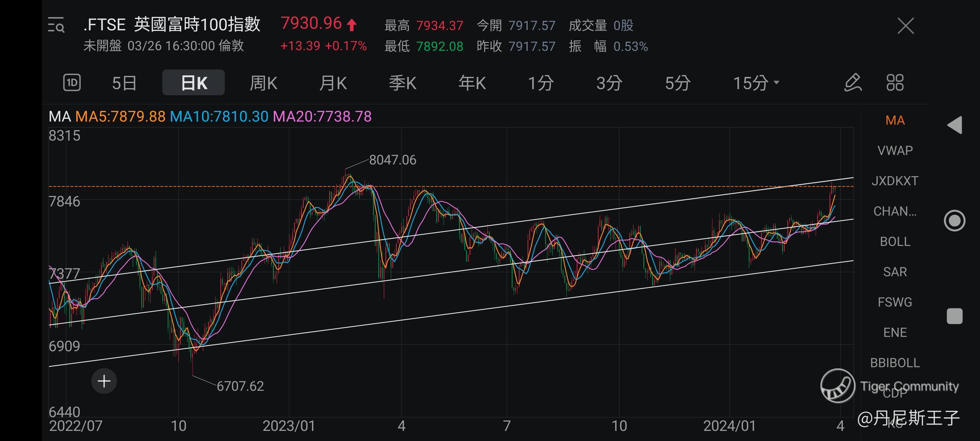
Task: Open the stock search list icon
Action: pos(56,25)
